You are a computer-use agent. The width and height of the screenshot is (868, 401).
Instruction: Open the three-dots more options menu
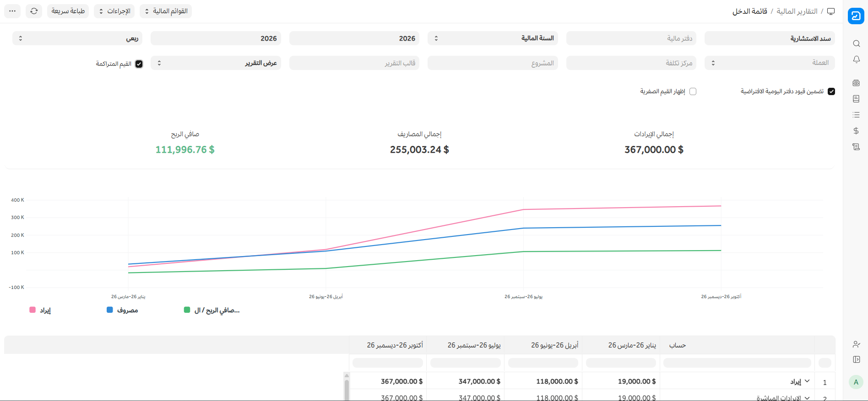point(12,11)
